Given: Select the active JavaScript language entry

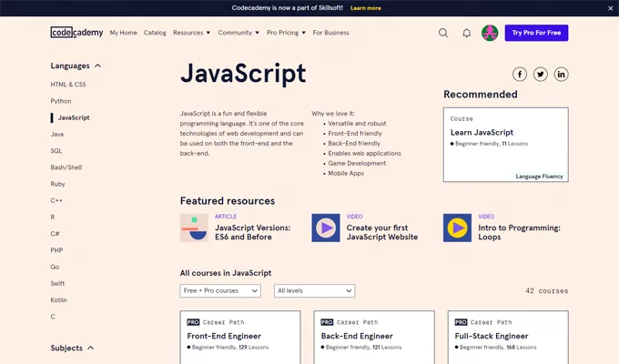Looking at the screenshot, I should coord(74,117).
